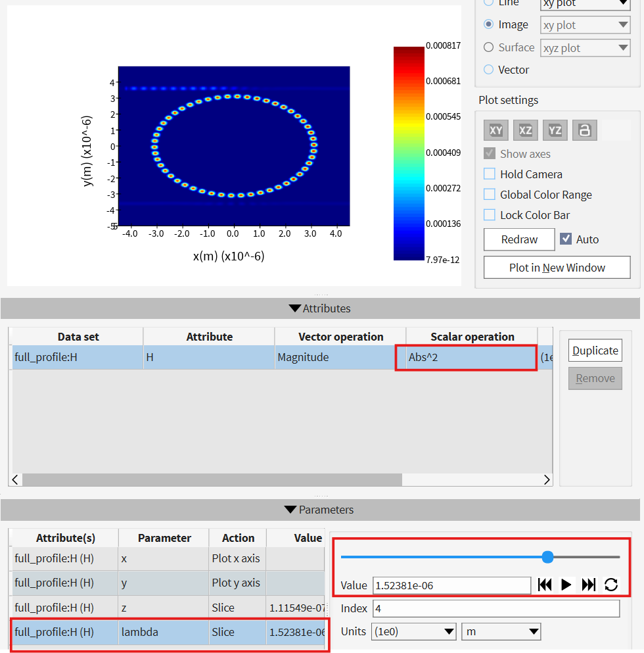Viewport: 644px width, 653px height.
Task: Collapse the Attributes section
Action: click(320, 308)
